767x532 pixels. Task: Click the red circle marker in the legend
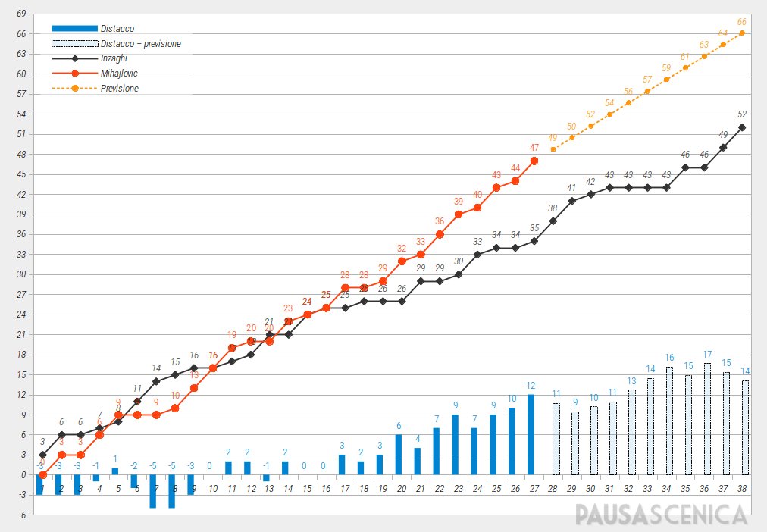click(x=75, y=74)
